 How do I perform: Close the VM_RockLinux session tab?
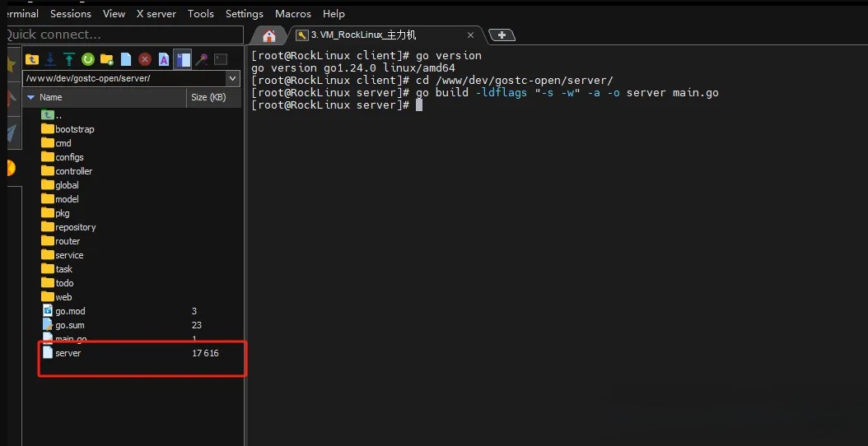[x=471, y=35]
